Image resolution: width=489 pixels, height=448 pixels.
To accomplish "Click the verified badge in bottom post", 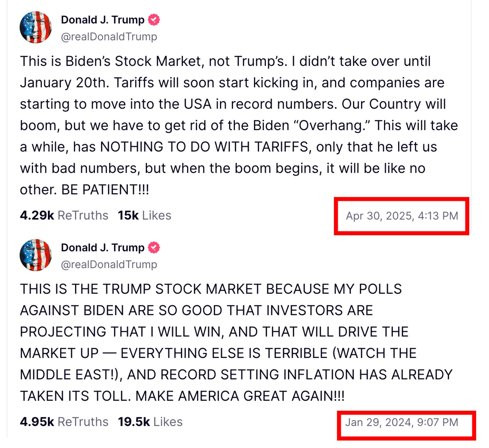I will click(154, 248).
